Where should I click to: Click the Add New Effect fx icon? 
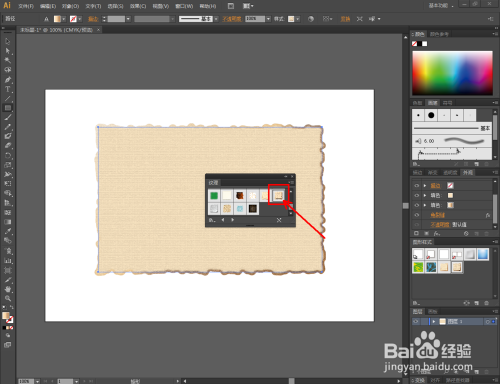coord(437,234)
